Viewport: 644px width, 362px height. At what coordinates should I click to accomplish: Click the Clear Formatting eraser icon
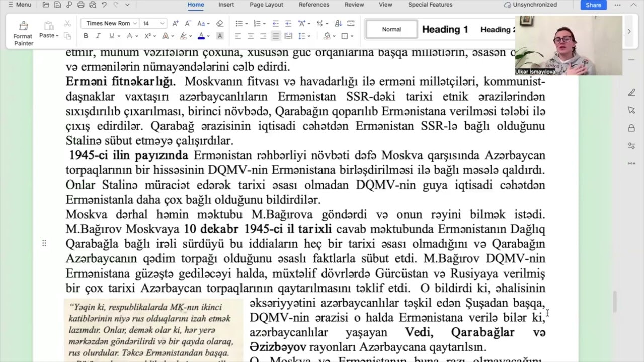click(219, 23)
